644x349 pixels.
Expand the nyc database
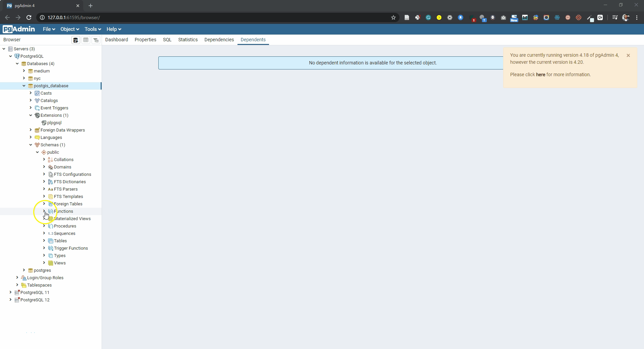click(x=24, y=79)
